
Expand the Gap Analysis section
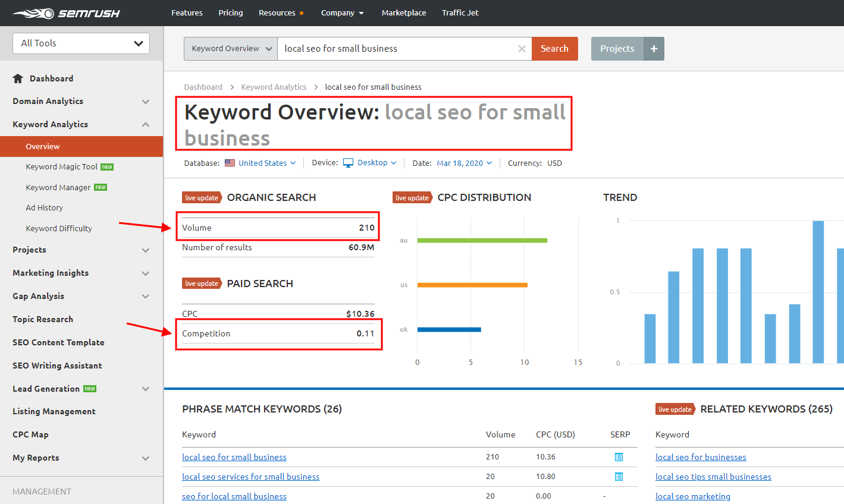tap(146, 297)
